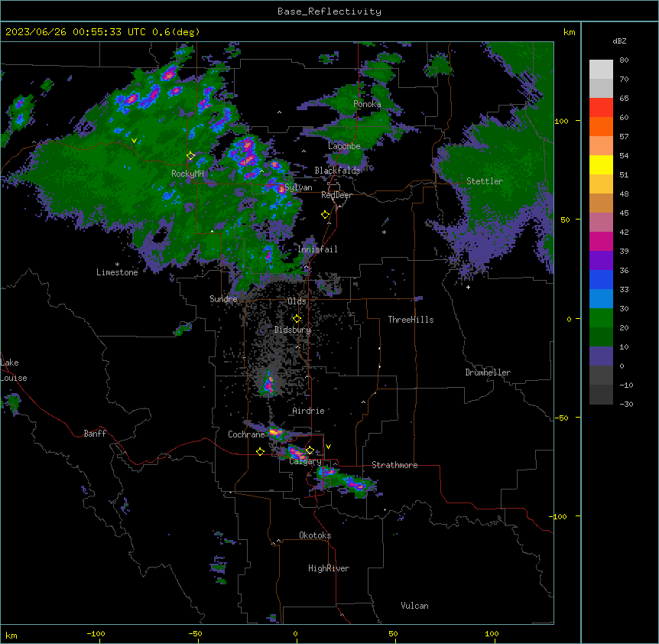Click the -100 km tick on the bottom axis
The height and width of the screenshot is (644, 659).
click(x=96, y=634)
